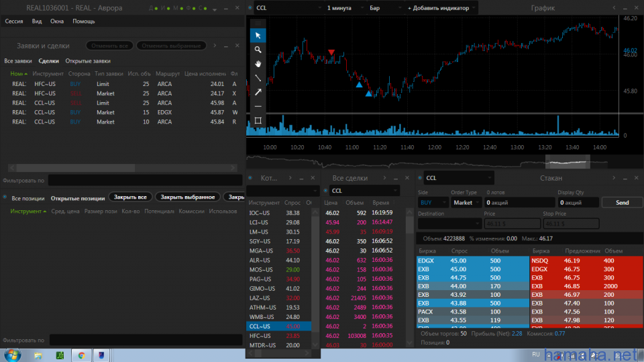Viewport: 644px width, 362px height.
Task: Open the CCL dropdown in Все сделки
Action: (x=365, y=191)
